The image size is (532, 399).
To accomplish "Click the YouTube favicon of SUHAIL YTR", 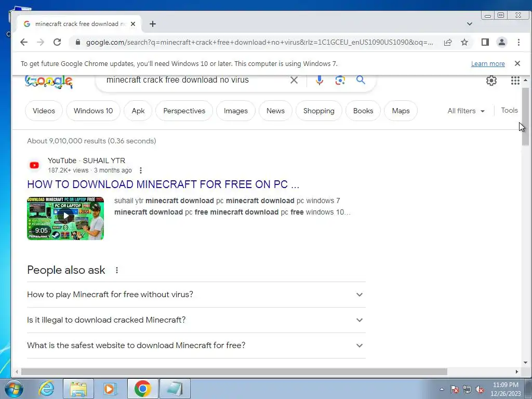I will tap(34, 165).
